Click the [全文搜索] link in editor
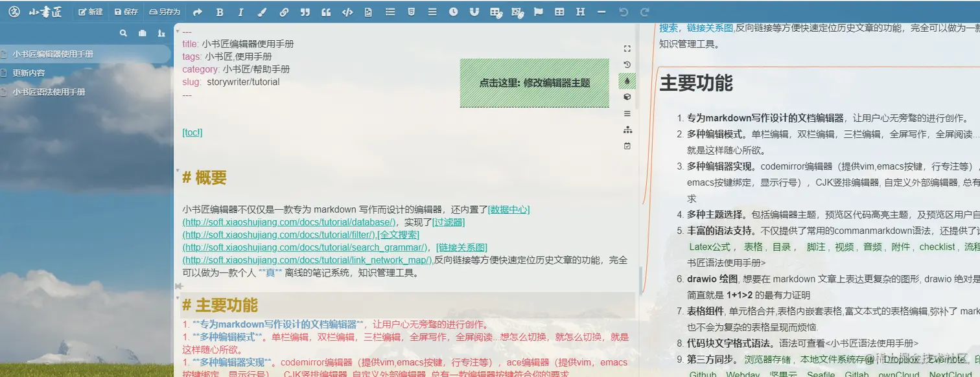This screenshot has height=377, width=980. tap(398, 234)
